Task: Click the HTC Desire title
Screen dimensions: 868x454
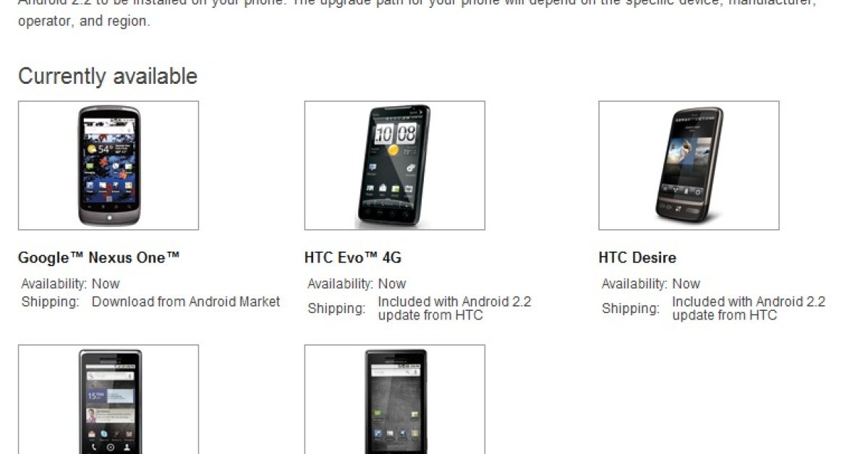Action: (x=637, y=257)
